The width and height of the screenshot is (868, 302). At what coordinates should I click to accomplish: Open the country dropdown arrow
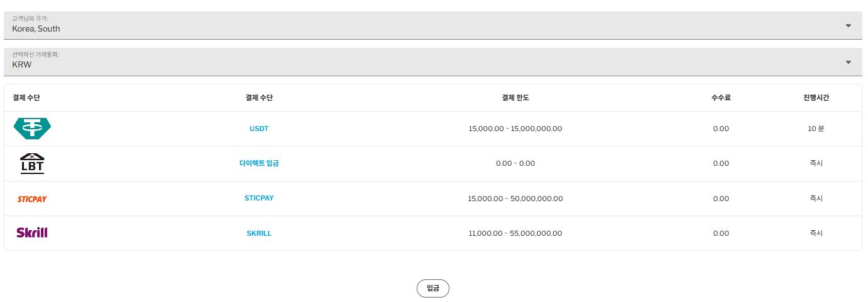(848, 26)
